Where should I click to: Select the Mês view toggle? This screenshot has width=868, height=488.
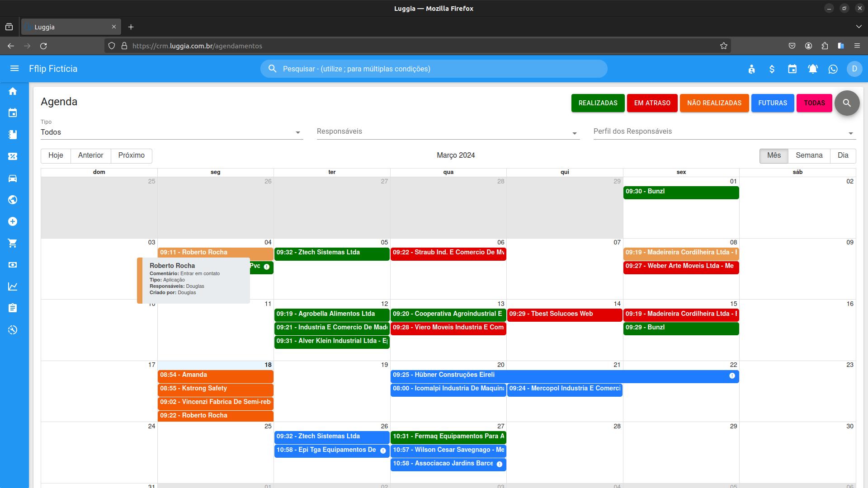point(774,155)
